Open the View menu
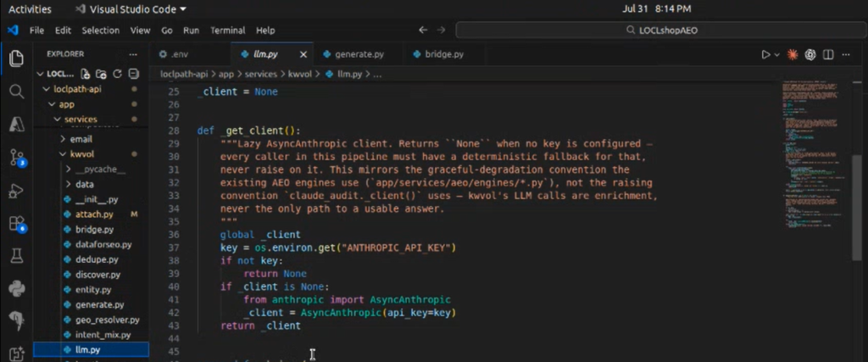868x362 pixels. tap(140, 31)
